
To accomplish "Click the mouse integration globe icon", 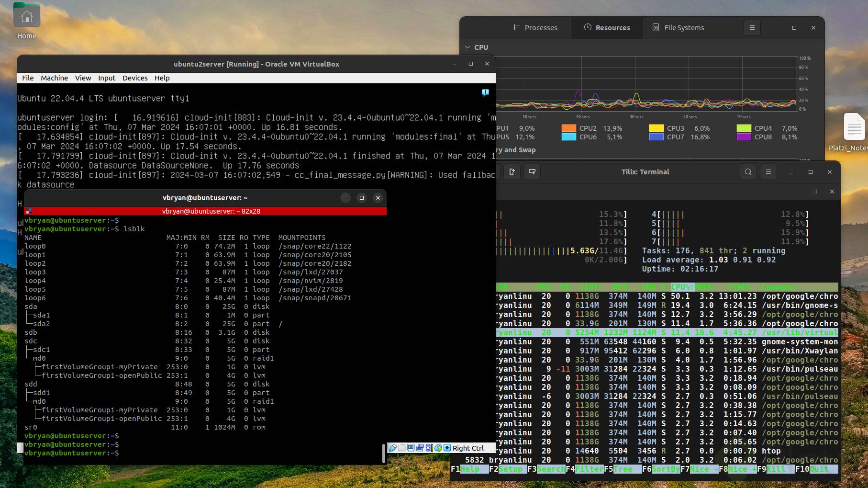I will click(438, 448).
